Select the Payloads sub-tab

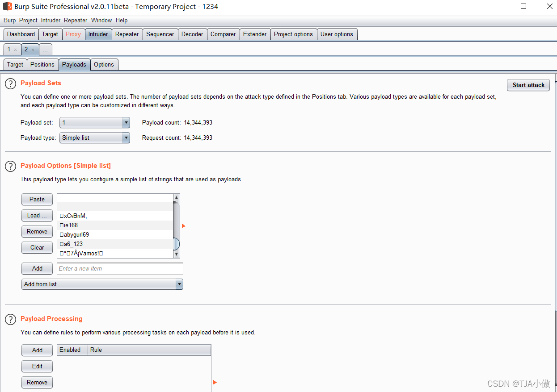pos(74,64)
